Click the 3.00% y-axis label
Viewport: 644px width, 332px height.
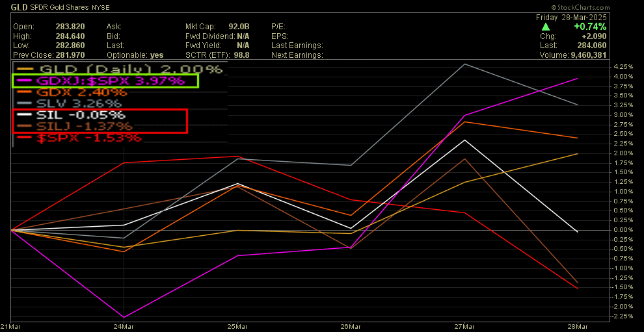click(x=622, y=115)
